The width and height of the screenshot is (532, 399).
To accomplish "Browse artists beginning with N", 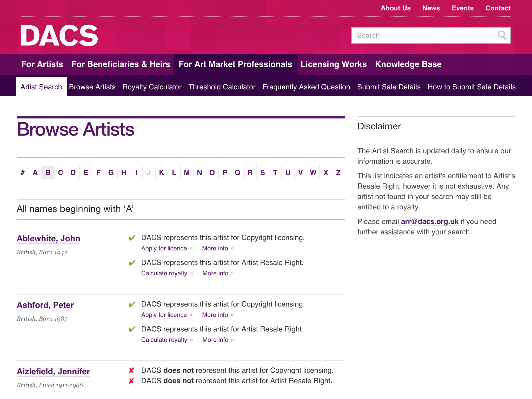I will (x=199, y=172).
